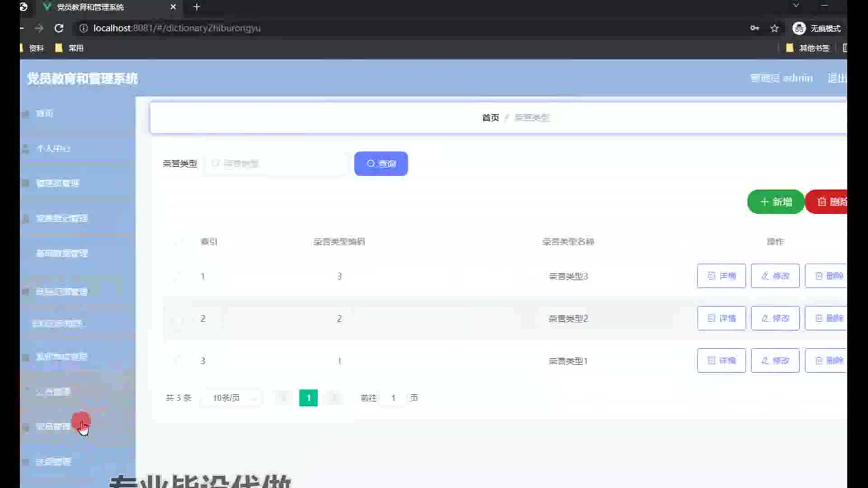Bookmark page with the star icon
This screenshot has height=488, width=868.
point(774,28)
